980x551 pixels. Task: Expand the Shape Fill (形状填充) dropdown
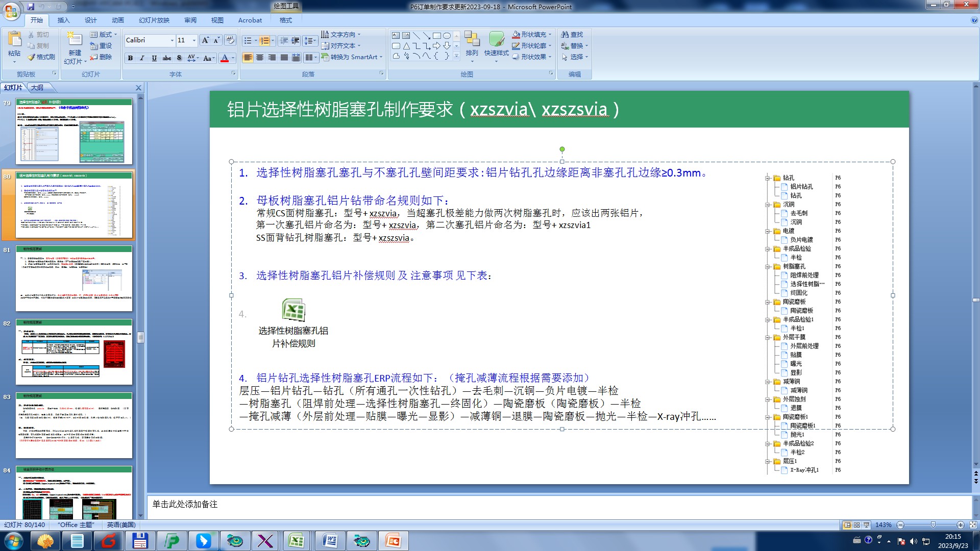coord(550,35)
